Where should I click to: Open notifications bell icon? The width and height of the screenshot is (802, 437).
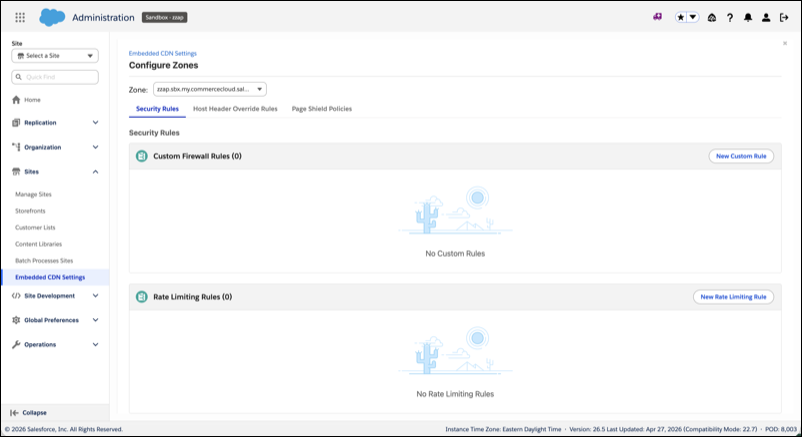[748, 17]
